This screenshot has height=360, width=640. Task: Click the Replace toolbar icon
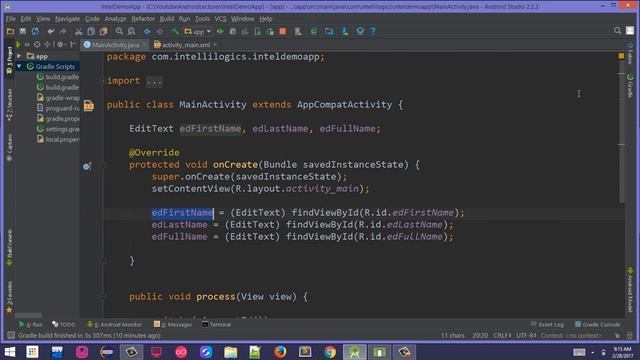(131, 31)
